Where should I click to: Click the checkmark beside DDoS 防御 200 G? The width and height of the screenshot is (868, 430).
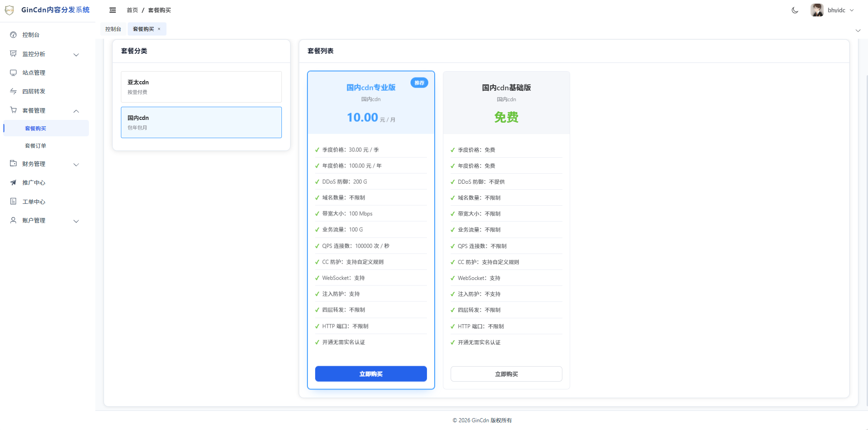click(317, 181)
